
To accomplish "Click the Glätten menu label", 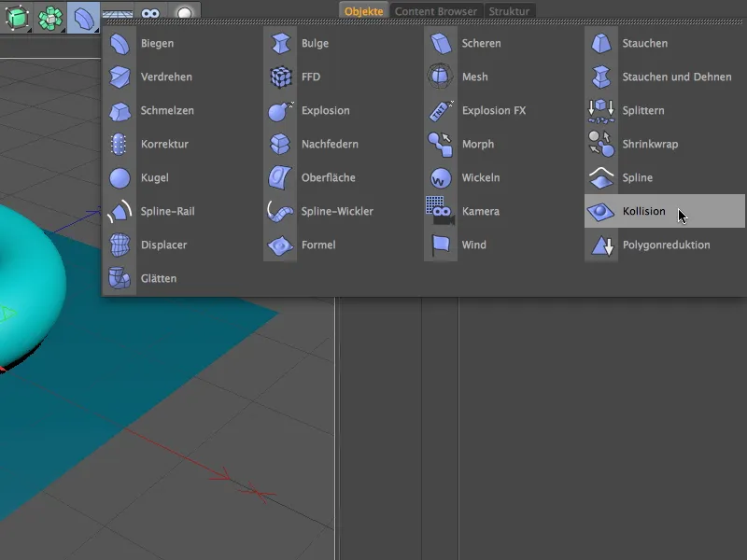I will pyautogui.click(x=159, y=278).
